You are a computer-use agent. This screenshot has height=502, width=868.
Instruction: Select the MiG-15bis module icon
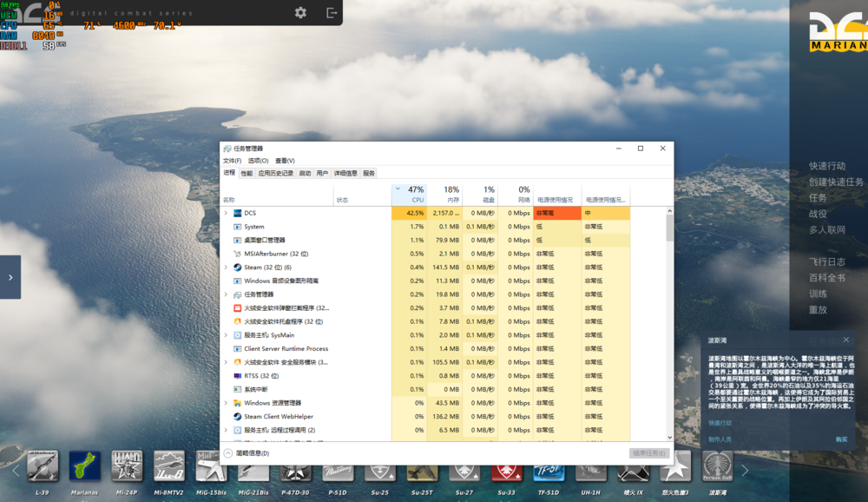[x=211, y=466]
